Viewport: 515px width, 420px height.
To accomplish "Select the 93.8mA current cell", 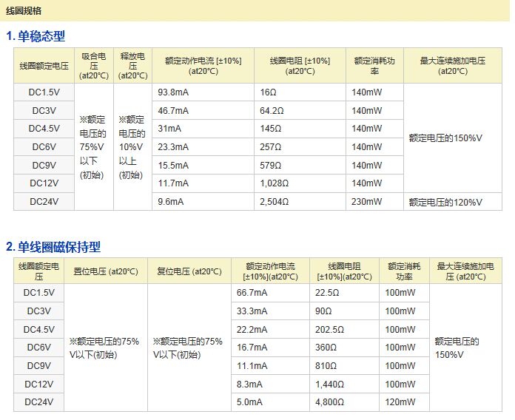I will [x=173, y=92].
